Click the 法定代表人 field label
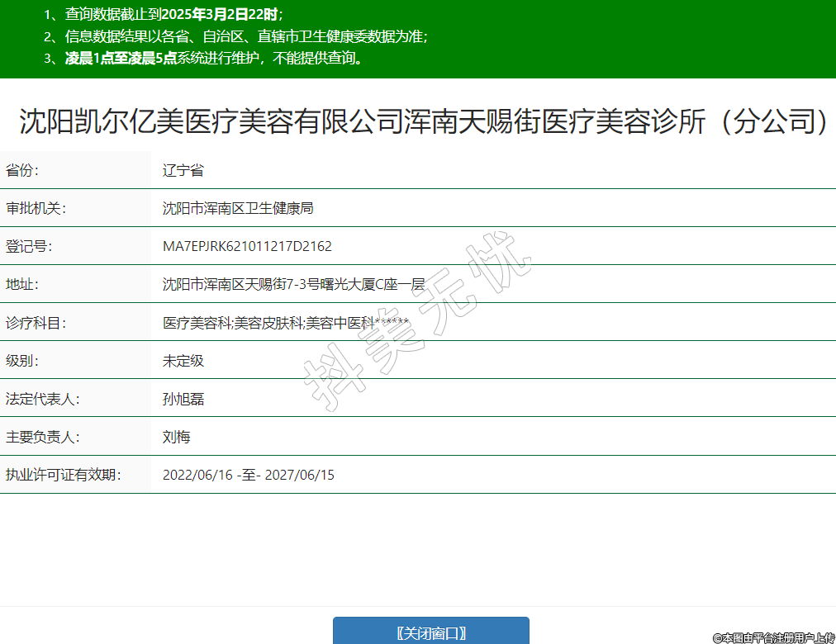 pyautogui.click(x=42, y=399)
